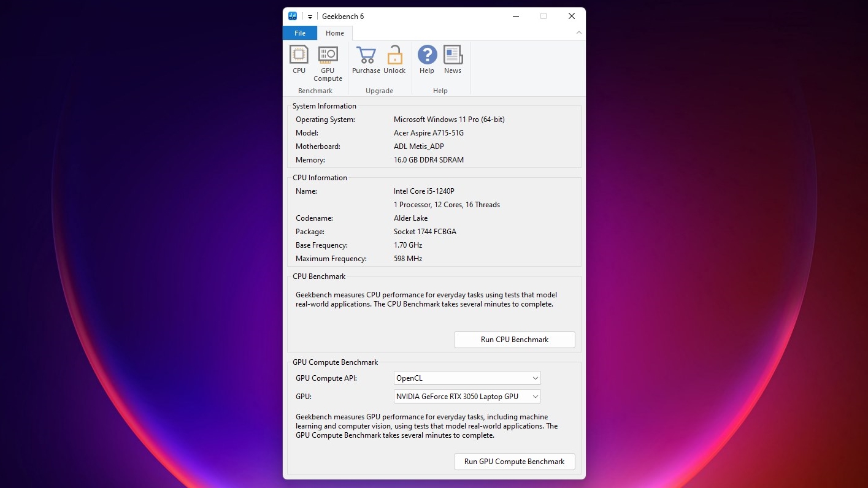Open Help from the ribbon
Viewport: 868px width, 488px height.
point(427,59)
